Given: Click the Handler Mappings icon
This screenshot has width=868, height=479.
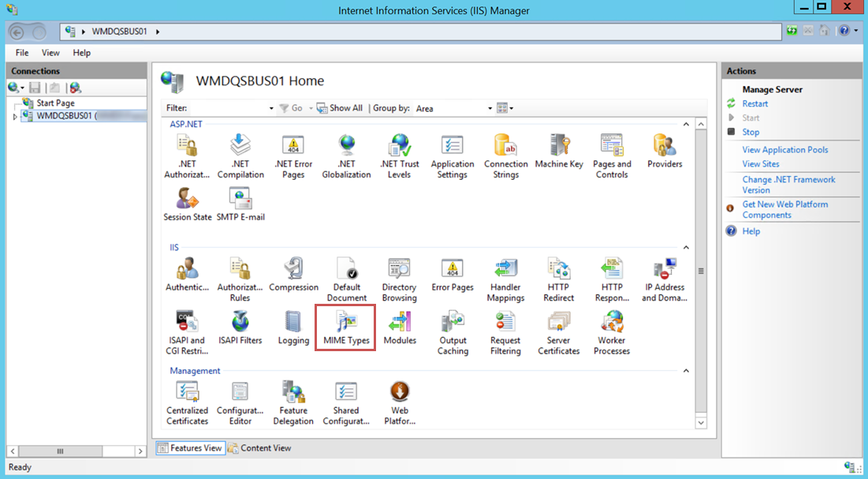Looking at the screenshot, I should tap(505, 279).
